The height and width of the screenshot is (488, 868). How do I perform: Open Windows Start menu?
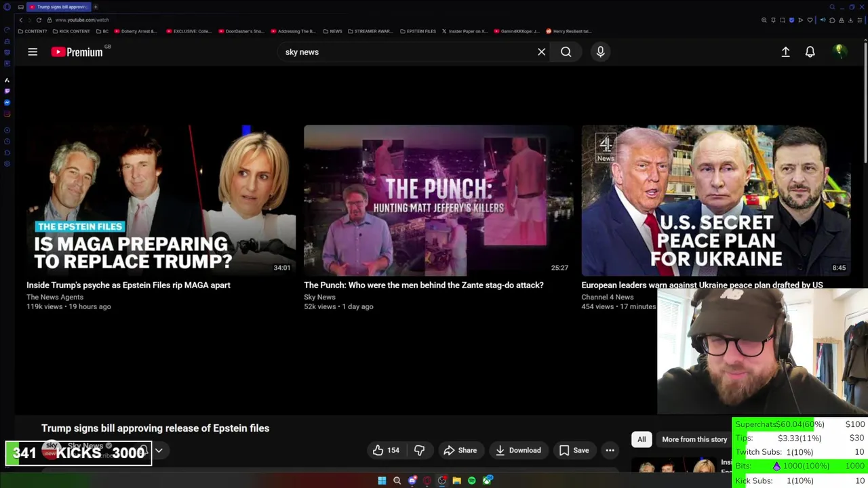coord(382,481)
